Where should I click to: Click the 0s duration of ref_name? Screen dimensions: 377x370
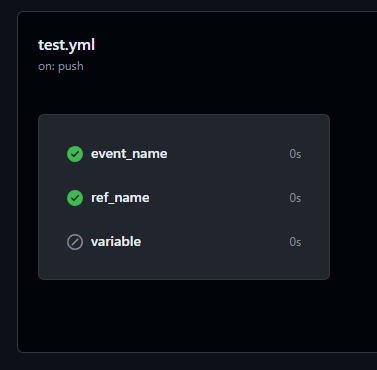pyautogui.click(x=295, y=198)
